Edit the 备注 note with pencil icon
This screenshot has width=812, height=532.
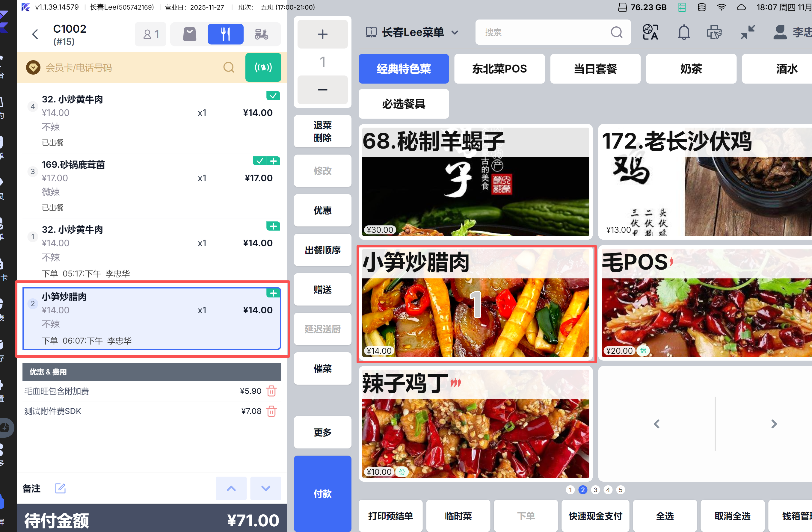pyautogui.click(x=61, y=488)
